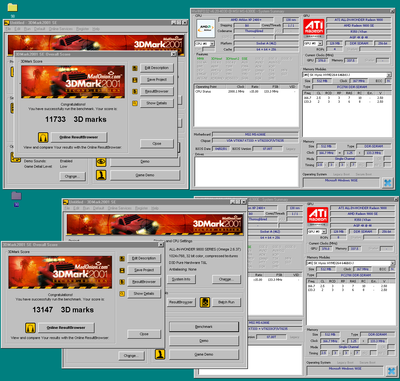Click the blue X icon beside 11733 window's summary
The image size is (400, 381).
[x=387, y=182]
